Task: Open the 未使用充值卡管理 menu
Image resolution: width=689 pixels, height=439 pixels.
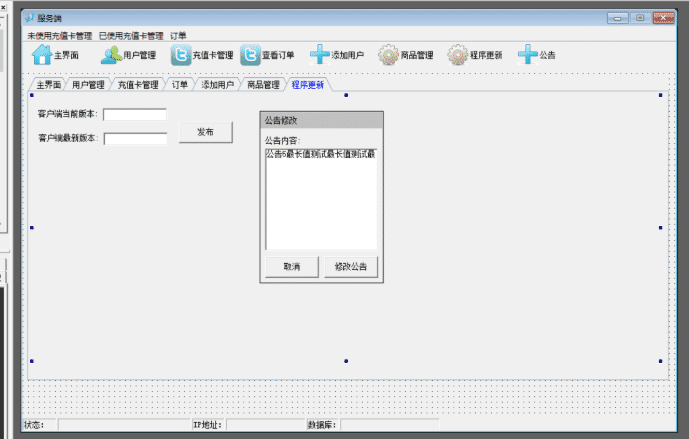Action: tap(60, 36)
